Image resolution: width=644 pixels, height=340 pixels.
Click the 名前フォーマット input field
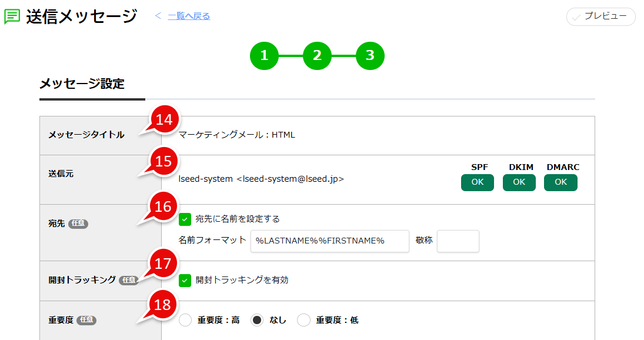(329, 241)
